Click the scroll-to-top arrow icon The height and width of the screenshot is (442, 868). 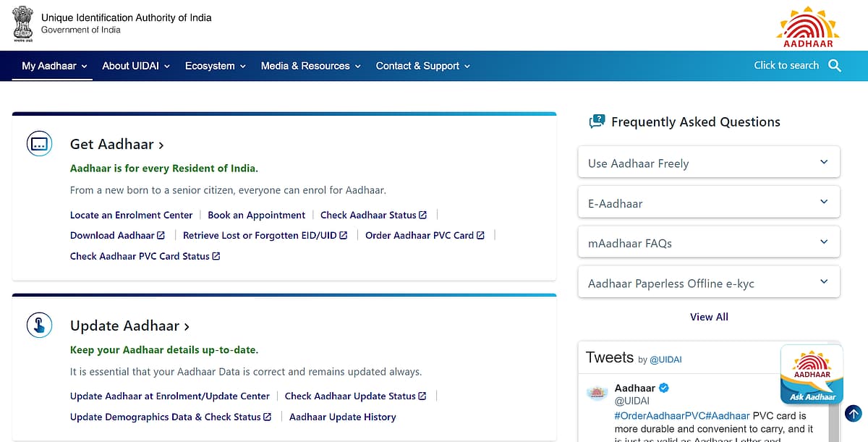click(854, 414)
